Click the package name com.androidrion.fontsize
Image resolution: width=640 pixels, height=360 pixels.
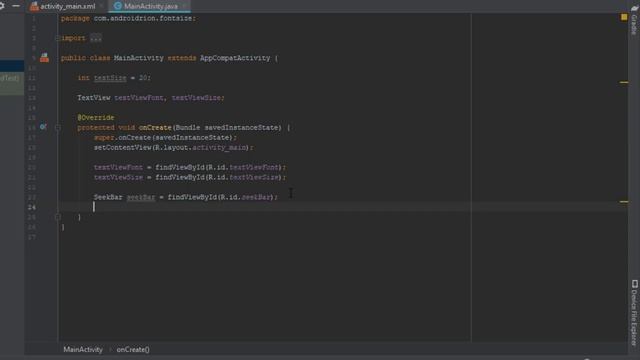(144, 18)
